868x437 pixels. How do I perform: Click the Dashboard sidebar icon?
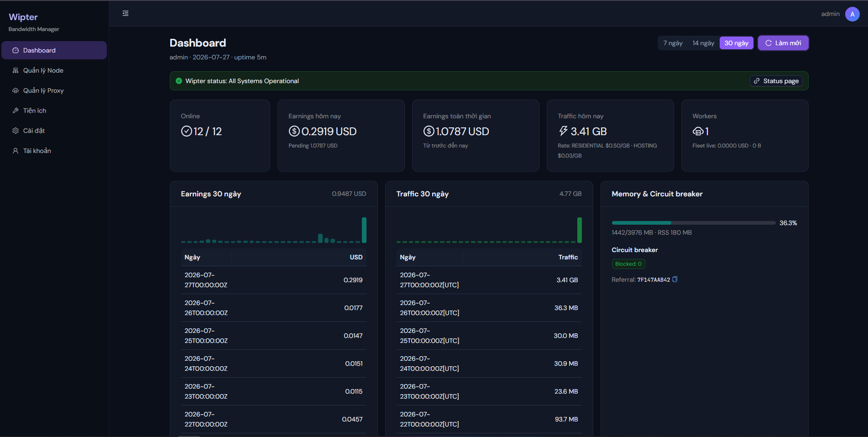pos(16,50)
